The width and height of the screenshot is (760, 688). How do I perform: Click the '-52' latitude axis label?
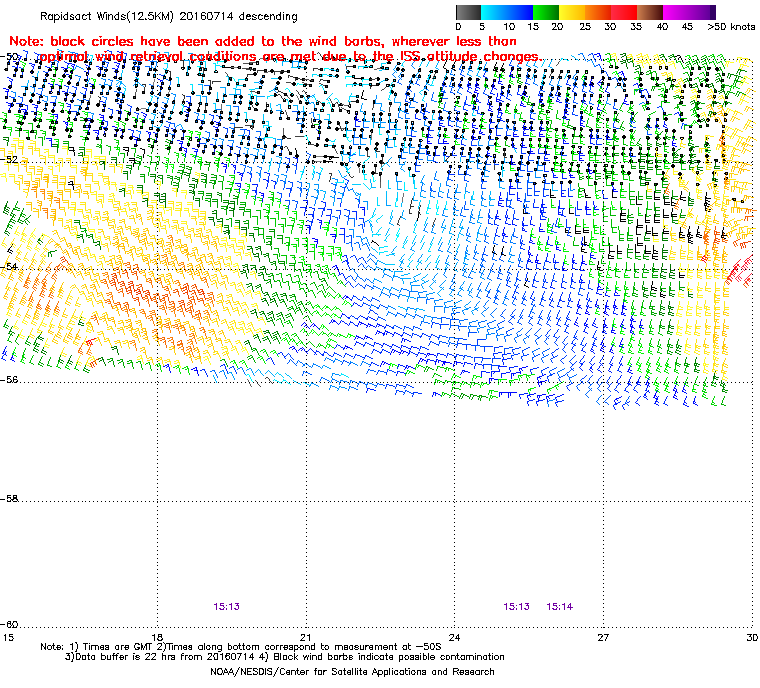tap(9, 159)
